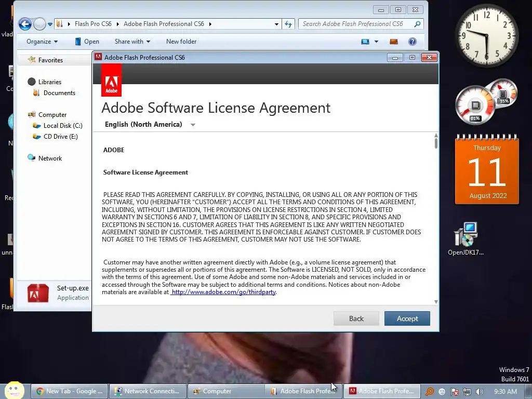Click the scroll down arrow in license text

pyautogui.click(x=436, y=302)
